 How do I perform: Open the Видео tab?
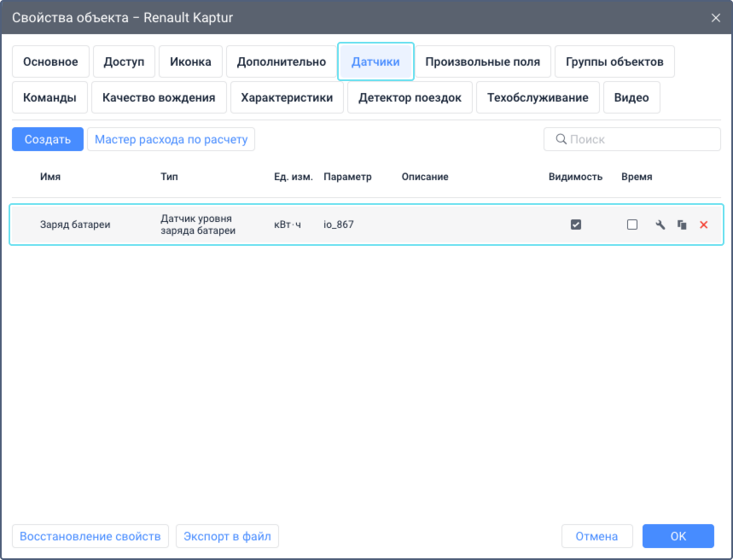click(x=631, y=97)
